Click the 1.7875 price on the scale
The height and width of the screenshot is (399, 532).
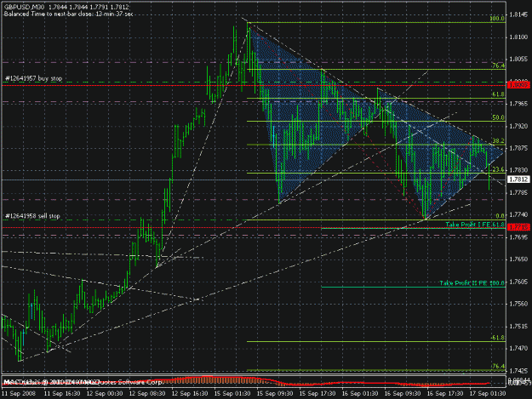tap(518, 148)
